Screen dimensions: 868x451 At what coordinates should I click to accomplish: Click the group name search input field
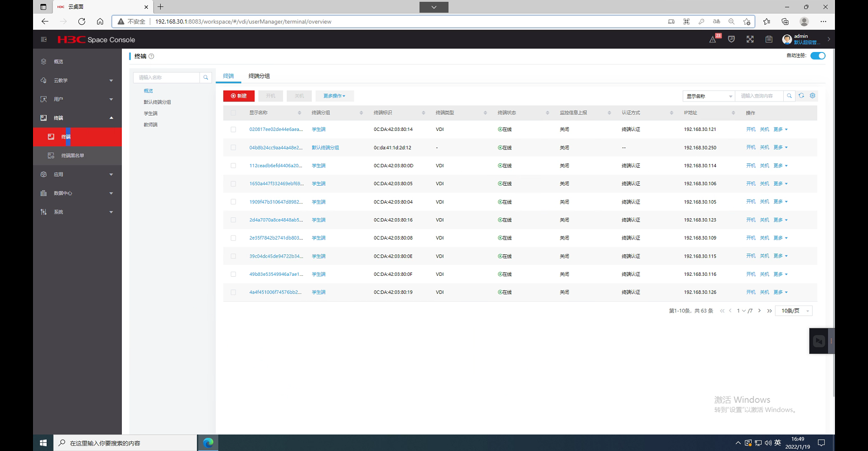click(166, 77)
